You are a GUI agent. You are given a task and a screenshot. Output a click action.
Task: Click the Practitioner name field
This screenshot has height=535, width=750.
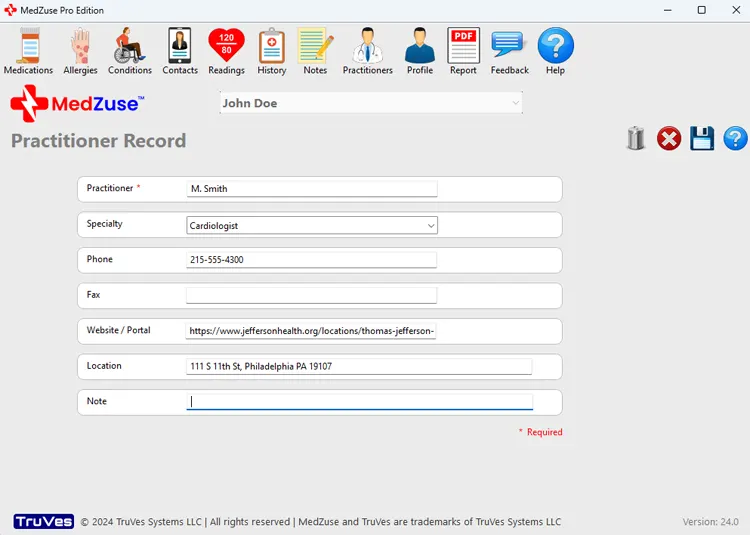pos(312,189)
